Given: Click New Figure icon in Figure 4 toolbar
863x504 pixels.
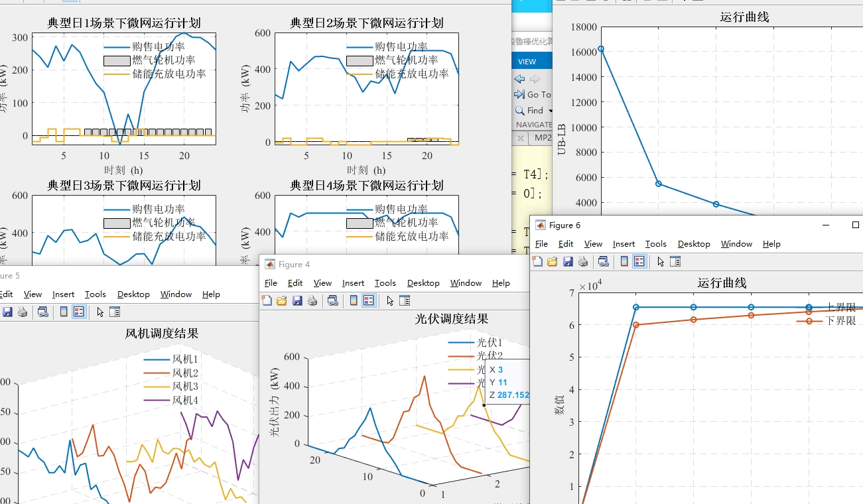Looking at the screenshot, I should (267, 300).
